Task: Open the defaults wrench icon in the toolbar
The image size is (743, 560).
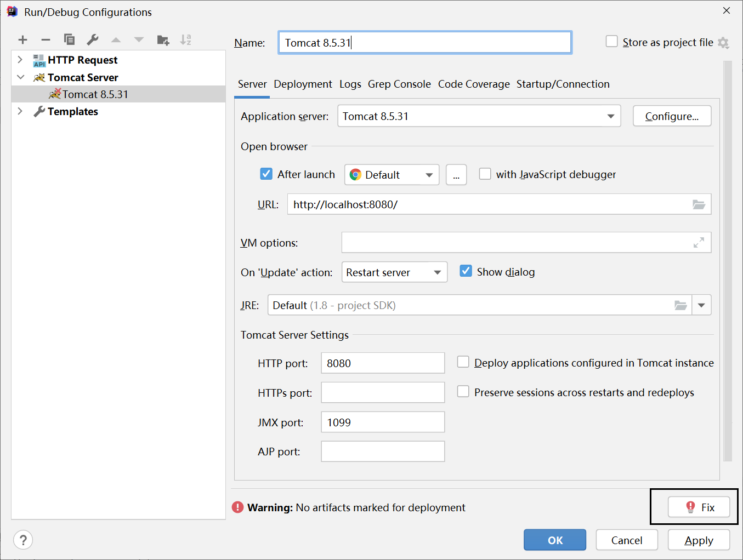Action: (x=93, y=39)
